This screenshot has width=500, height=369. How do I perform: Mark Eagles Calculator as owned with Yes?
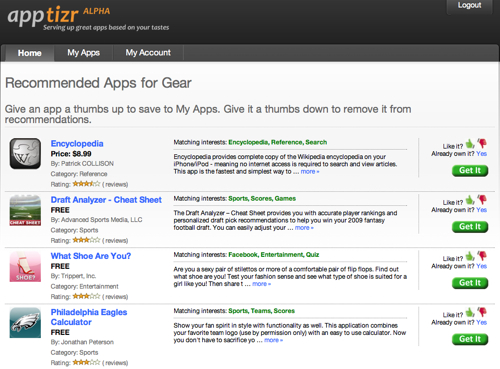pyautogui.click(x=481, y=322)
